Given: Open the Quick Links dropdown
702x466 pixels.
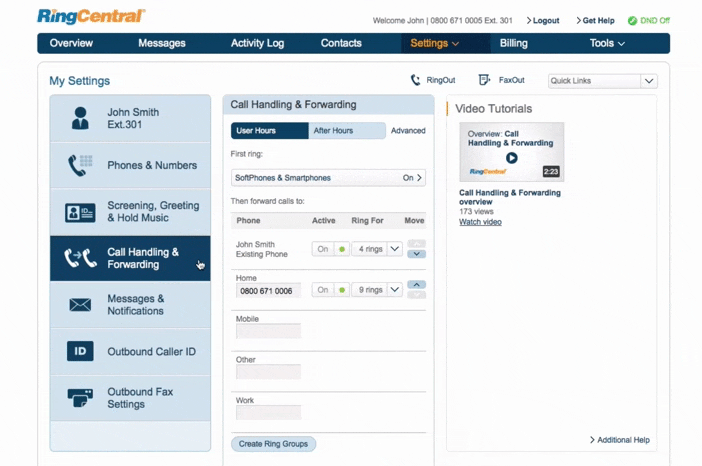Looking at the screenshot, I should 603,81.
